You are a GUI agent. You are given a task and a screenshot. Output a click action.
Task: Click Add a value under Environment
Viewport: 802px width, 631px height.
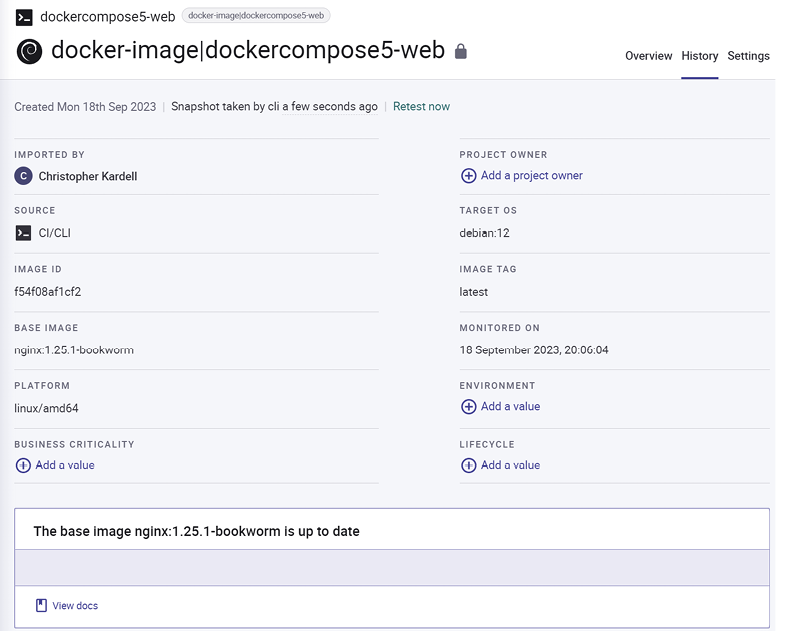pos(510,406)
